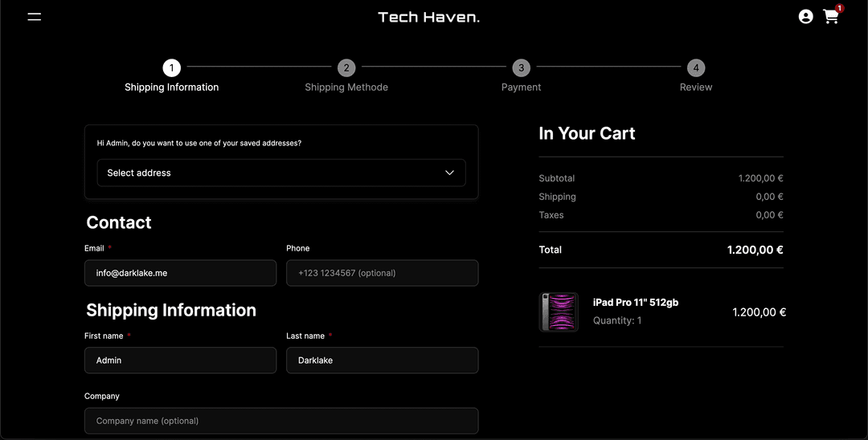Click the Payment step label
The image size is (868, 440).
click(521, 88)
